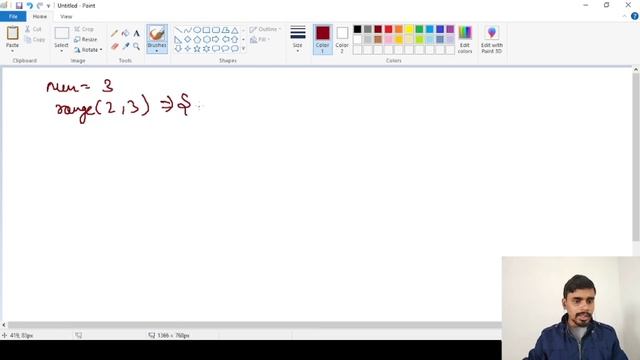Open the shape Outline dropdown

pos(265,29)
